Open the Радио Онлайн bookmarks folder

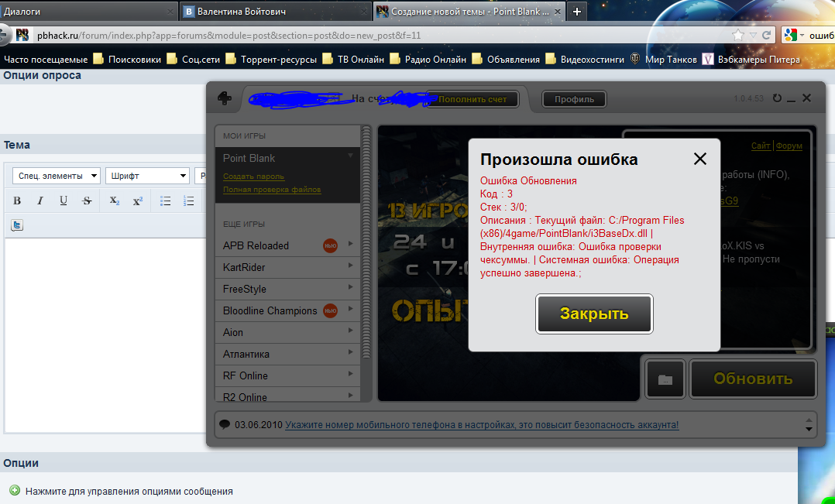(x=428, y=59)
